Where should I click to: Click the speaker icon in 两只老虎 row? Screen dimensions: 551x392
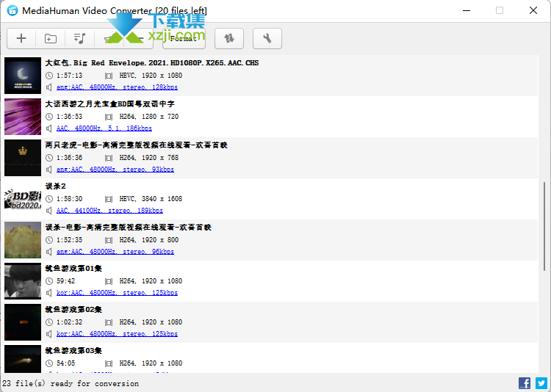(49, 170)
